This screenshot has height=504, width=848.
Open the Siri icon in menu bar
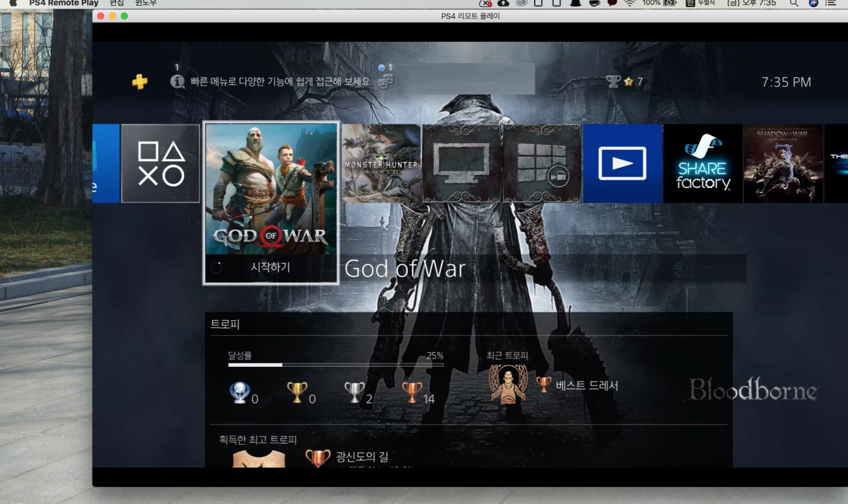[x=813, y=4]
